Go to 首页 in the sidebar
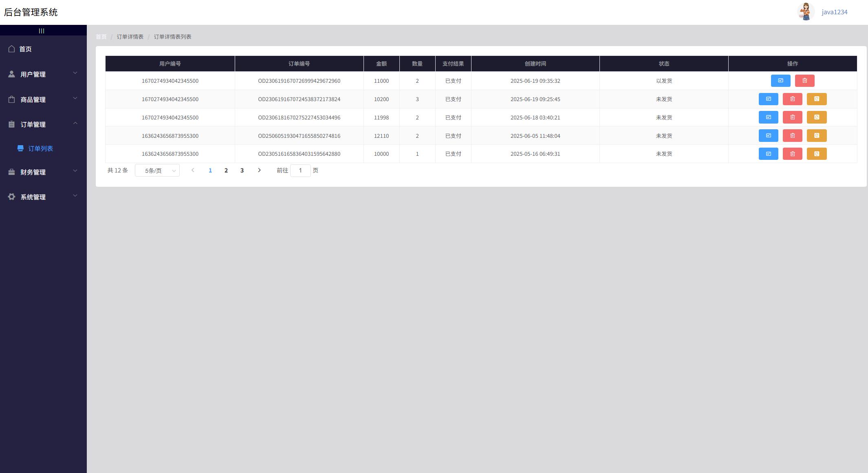 pyautogui.click(x=25, y=49)
